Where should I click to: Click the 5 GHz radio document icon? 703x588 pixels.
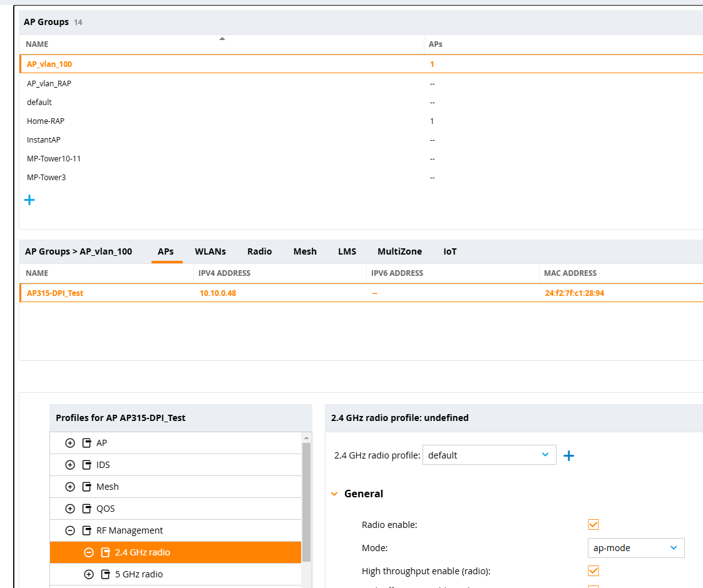point(105,575)
